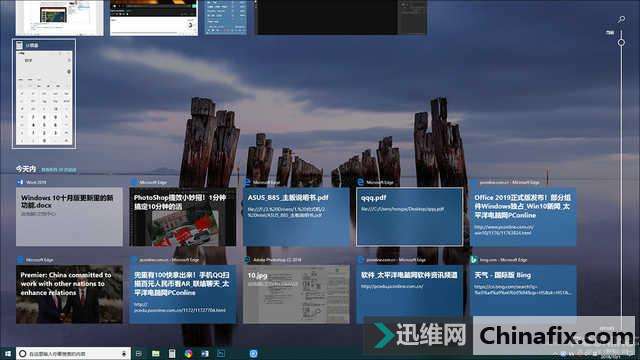Click the Edge icon above ASUS_B85 card
The width and height of the screenshot is (640, 360).
247,182
